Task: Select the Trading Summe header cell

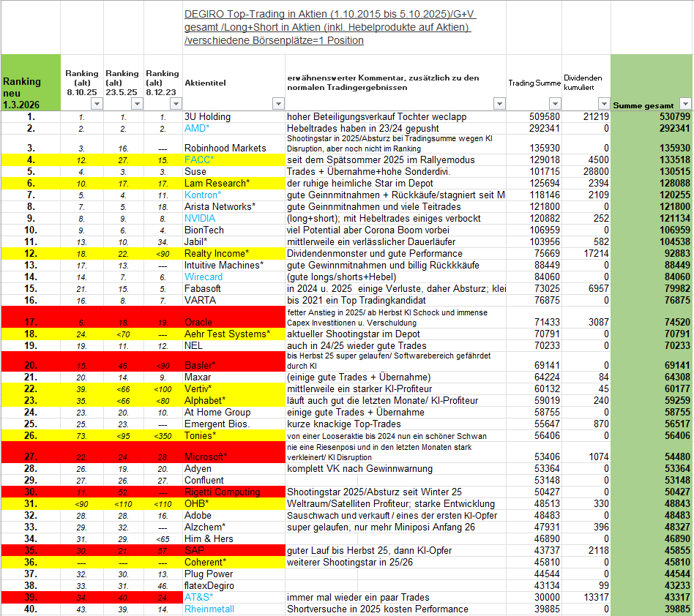Action: coord(534,83)
